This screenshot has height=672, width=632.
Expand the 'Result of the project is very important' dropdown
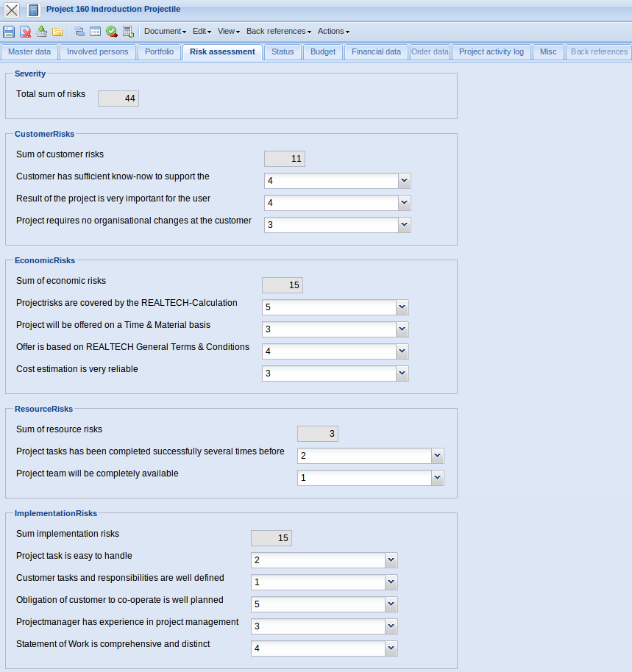click(405, 203)
